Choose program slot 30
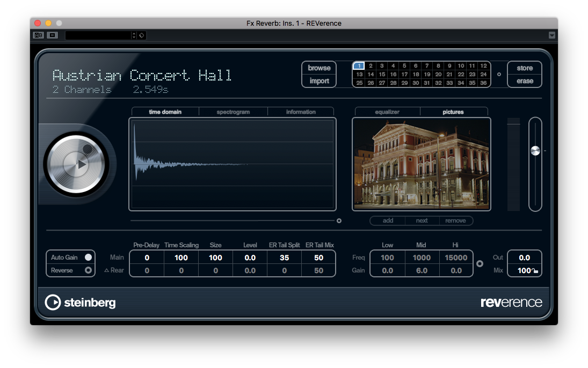This screenshot has height=368, width=588. pos(416,83)
